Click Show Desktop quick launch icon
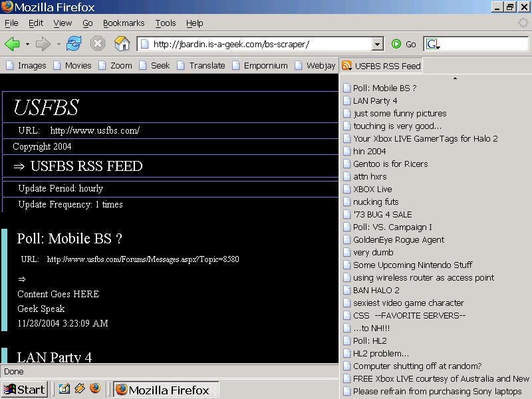The image size is (532, 399). (x=64, y=388)
